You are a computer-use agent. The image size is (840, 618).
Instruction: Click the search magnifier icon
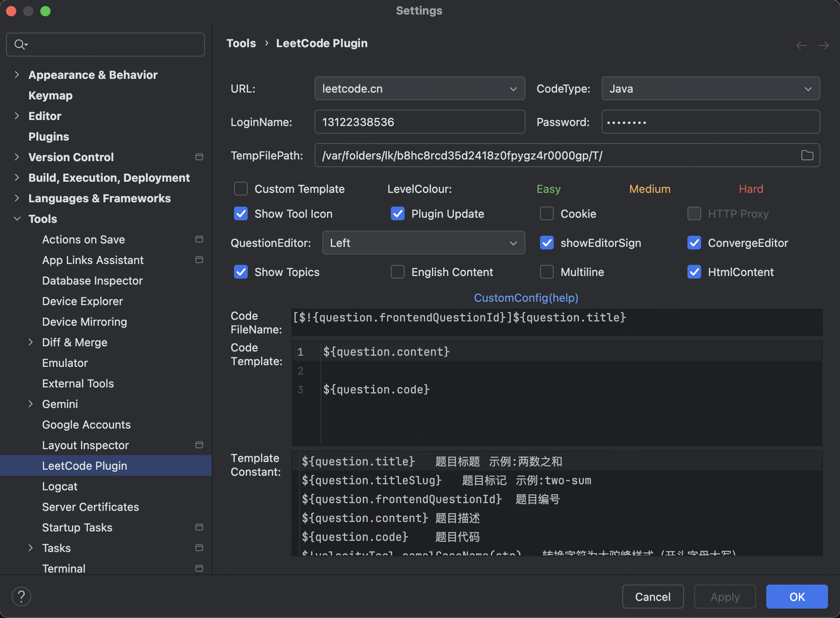[20, 44]
